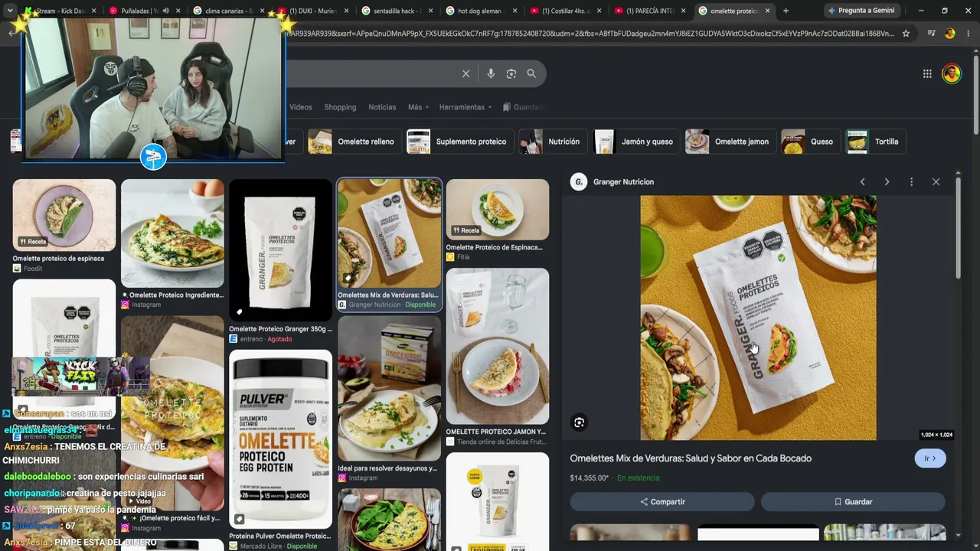
Task: Open a new browser tab
Action: pyautogui.click(x=786, y=11)
